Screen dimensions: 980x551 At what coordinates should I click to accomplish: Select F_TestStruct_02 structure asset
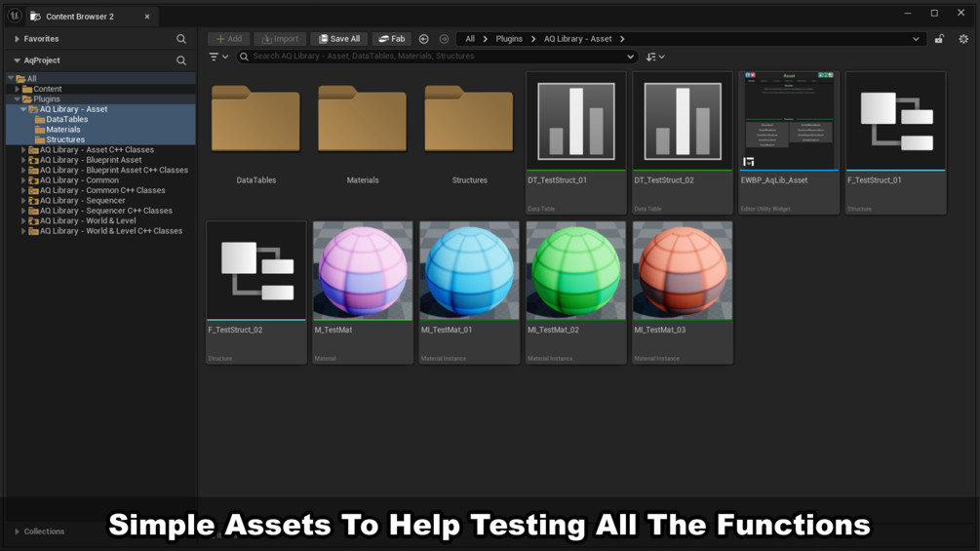[256, 293]
